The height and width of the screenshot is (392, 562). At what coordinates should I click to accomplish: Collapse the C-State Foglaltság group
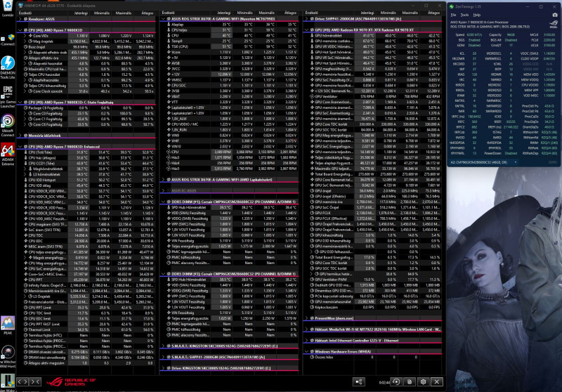(20, 102)
